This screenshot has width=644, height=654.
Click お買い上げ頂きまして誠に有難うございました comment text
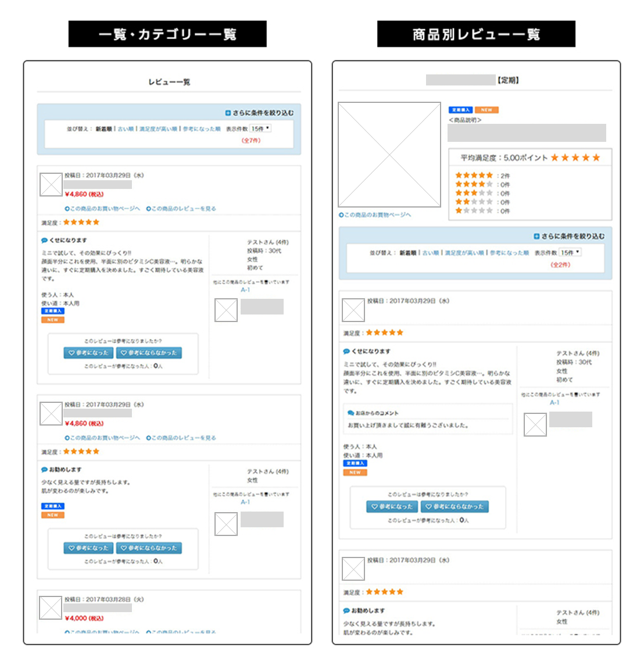(x=409, y=426)
